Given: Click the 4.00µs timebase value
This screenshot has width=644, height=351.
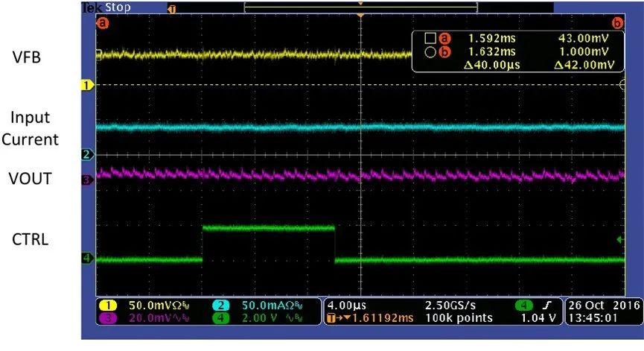Looking at the screenshot, I should pos(347,306).
